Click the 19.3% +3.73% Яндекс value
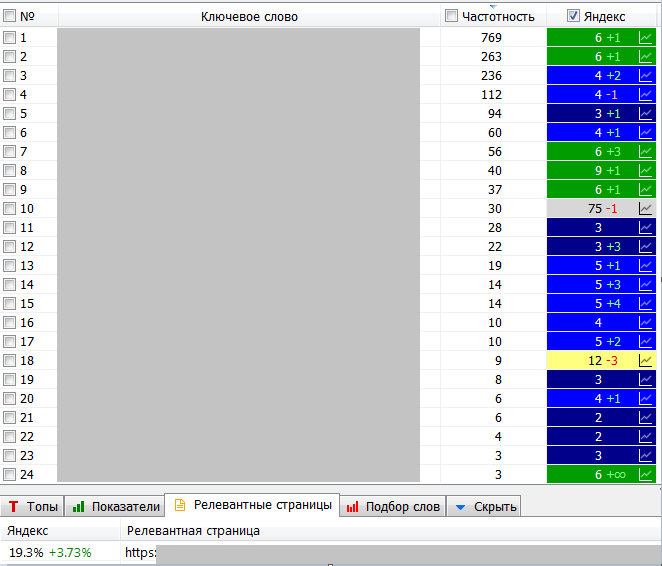The height and width of the screenshot is (566, 662). click(50, 552)
